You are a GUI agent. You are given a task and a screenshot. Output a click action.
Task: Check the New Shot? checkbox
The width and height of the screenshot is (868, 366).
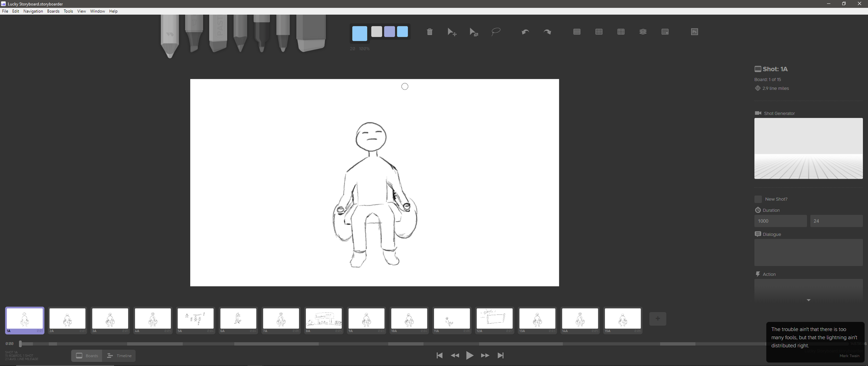(758, 199)
